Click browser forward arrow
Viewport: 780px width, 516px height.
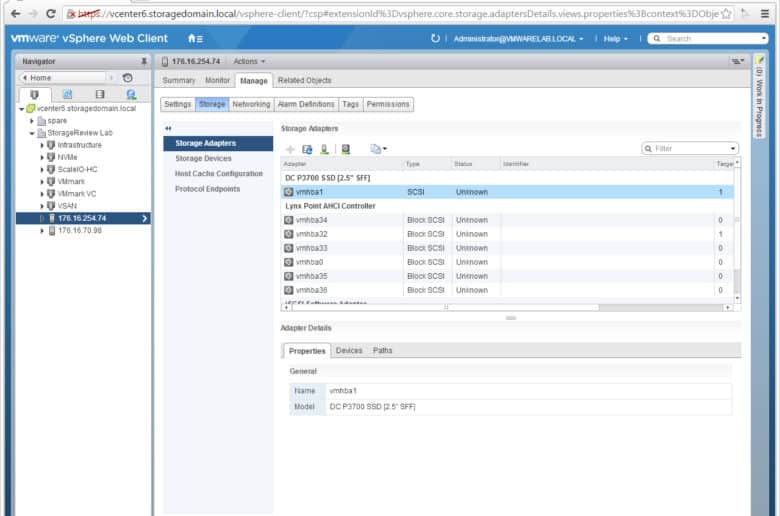(33, 14)
